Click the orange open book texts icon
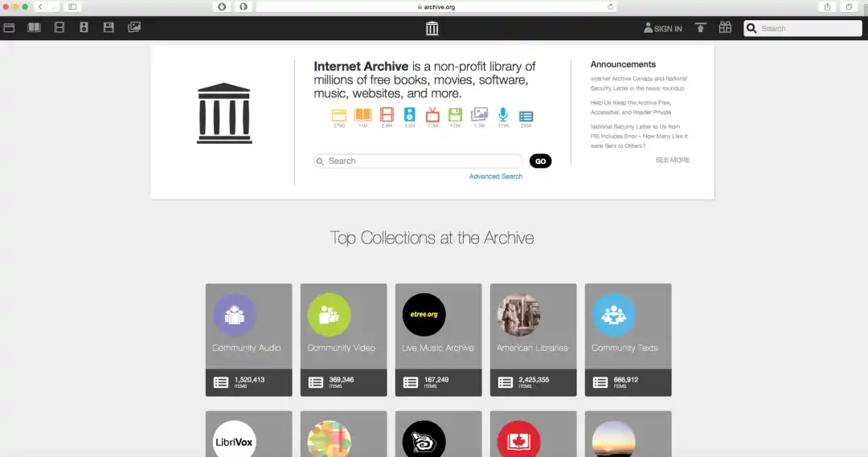The height and width of the screenshot is (457, 868). [x=362, y=115]
